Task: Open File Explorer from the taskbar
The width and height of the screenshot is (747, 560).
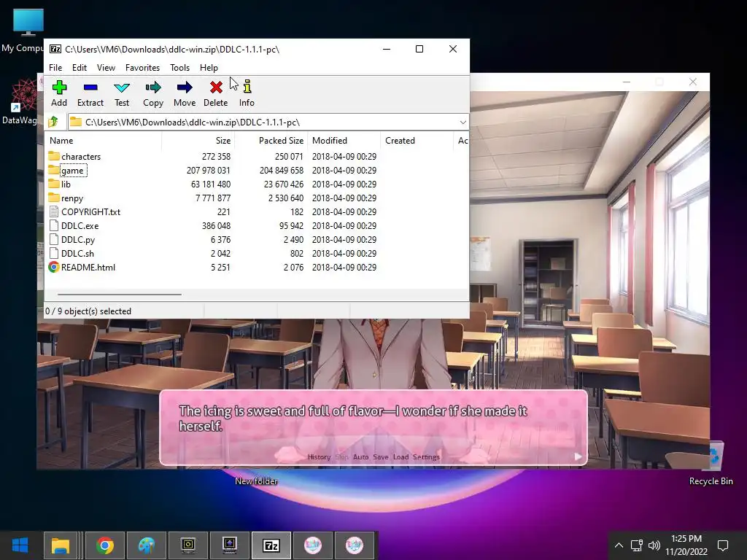Action: point(61,545)
